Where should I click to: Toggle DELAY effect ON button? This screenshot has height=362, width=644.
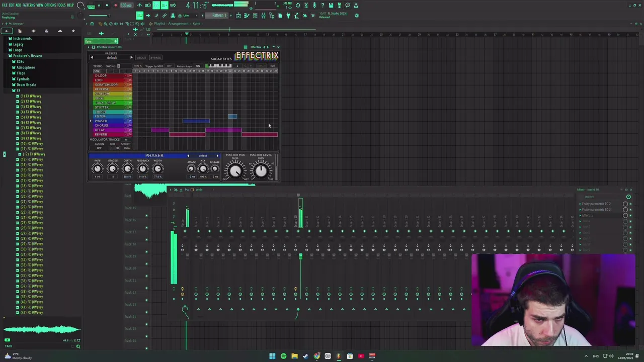tap(130, 130)
